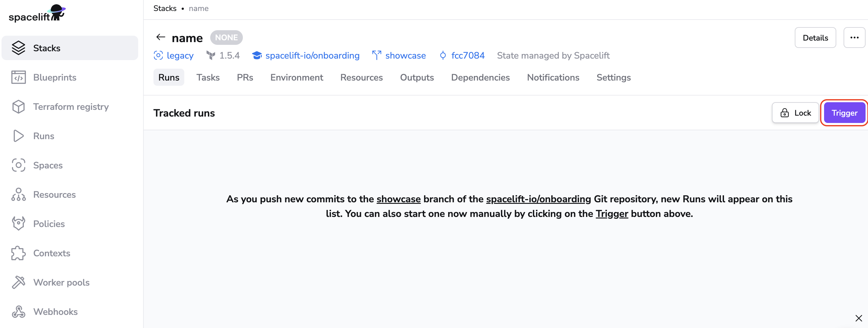This screenshot has width=868, height=328.
Task: Open commit fcc7084 link
Action: (467, 56)
